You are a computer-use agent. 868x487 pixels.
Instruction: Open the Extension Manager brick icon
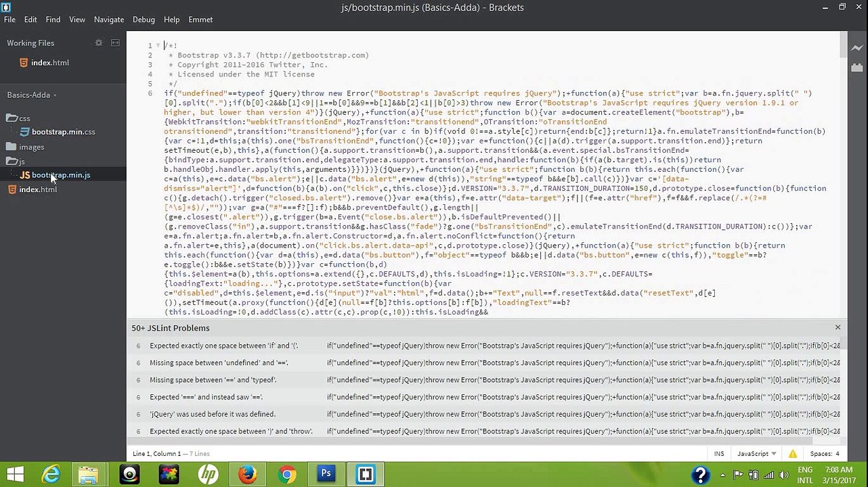pos(857,68)
